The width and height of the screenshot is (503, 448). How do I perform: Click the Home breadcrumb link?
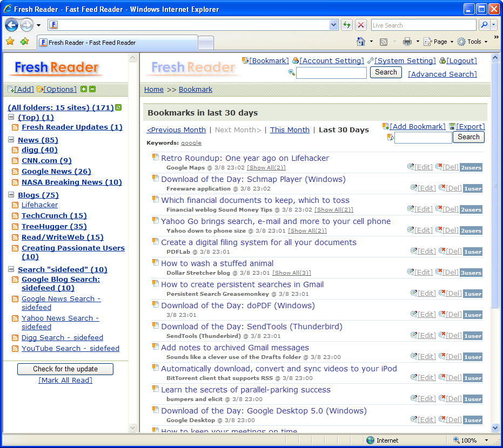(153, 90)
